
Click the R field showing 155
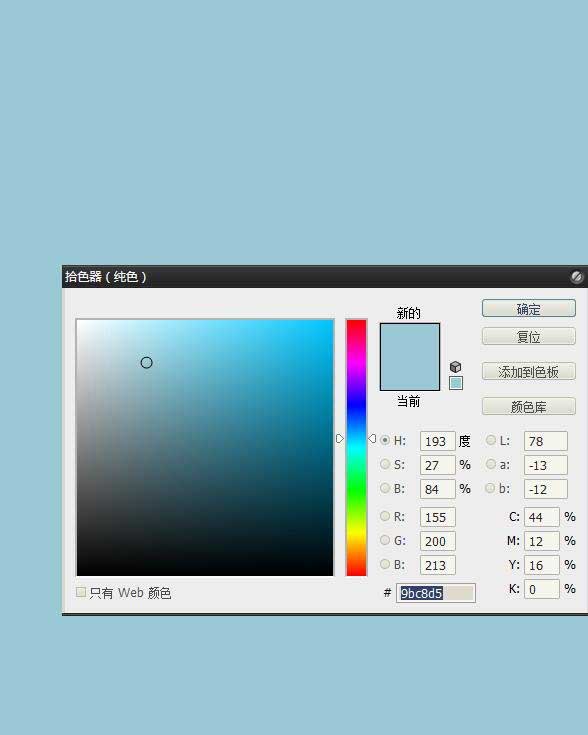click(437, 517)
